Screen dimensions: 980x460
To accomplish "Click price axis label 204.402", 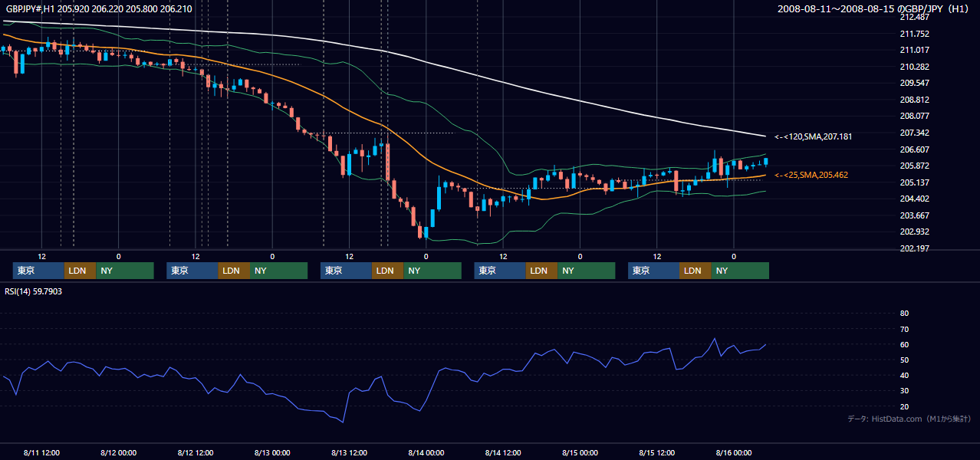I will click(915, 199).
